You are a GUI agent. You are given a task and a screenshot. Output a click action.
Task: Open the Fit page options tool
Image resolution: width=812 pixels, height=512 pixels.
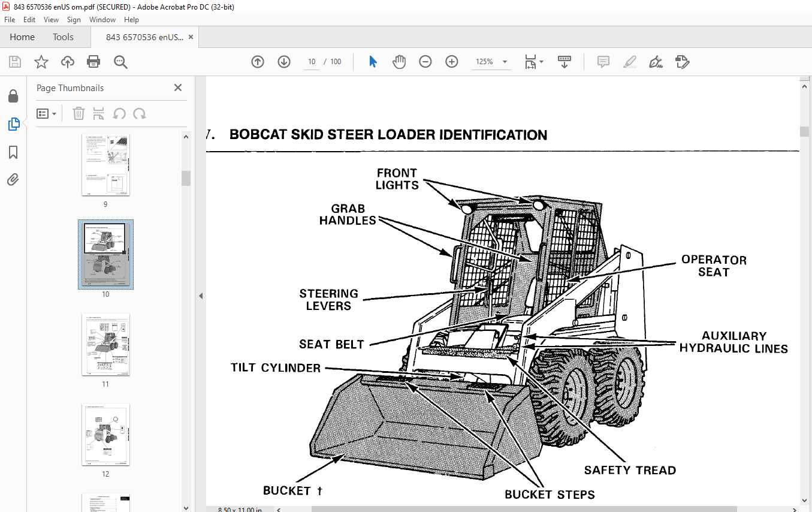click(x=530, y=62)
